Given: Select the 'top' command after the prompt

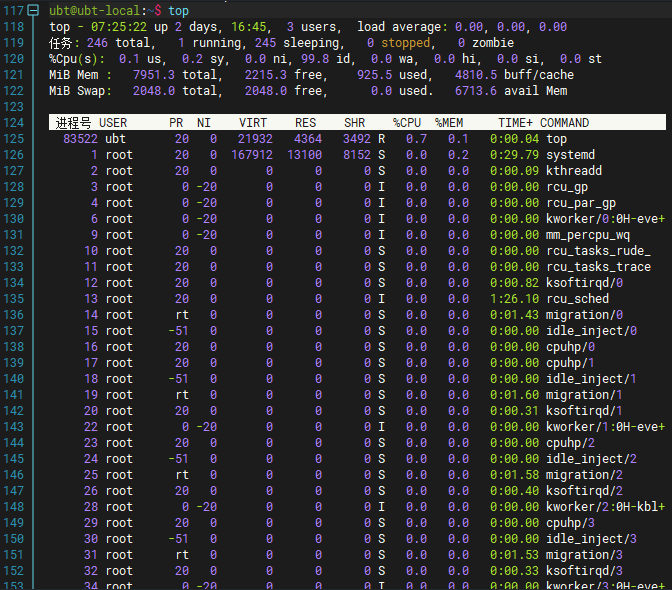Looking at the screenshot, I should click(x=178, y=11).
